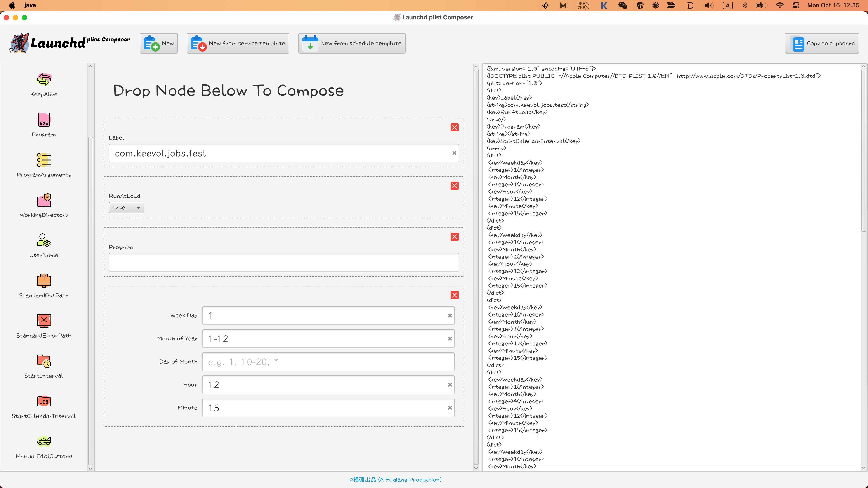This screenshot has height=488, width=868.
Task: Clear the Month of Year field
Action: [450, 339]
